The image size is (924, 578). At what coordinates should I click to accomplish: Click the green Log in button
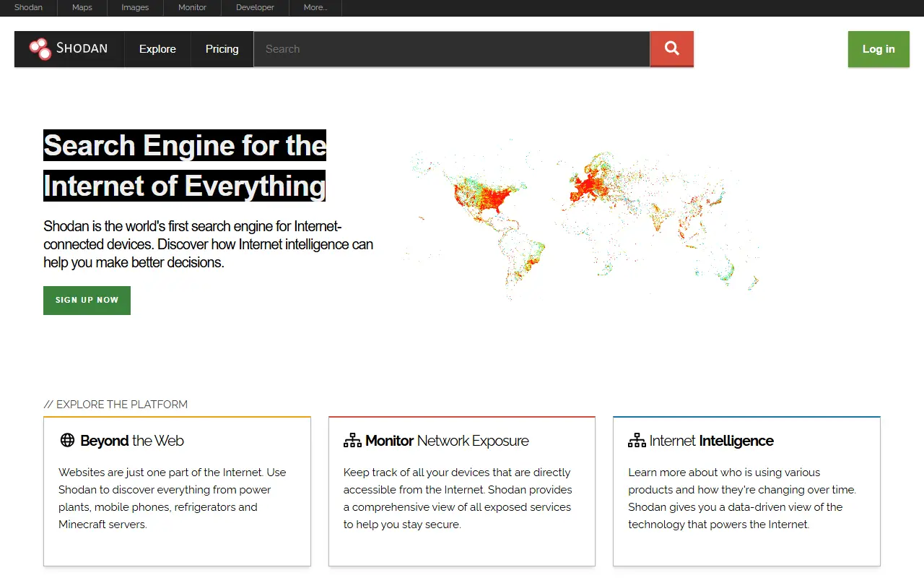(879, 49)
